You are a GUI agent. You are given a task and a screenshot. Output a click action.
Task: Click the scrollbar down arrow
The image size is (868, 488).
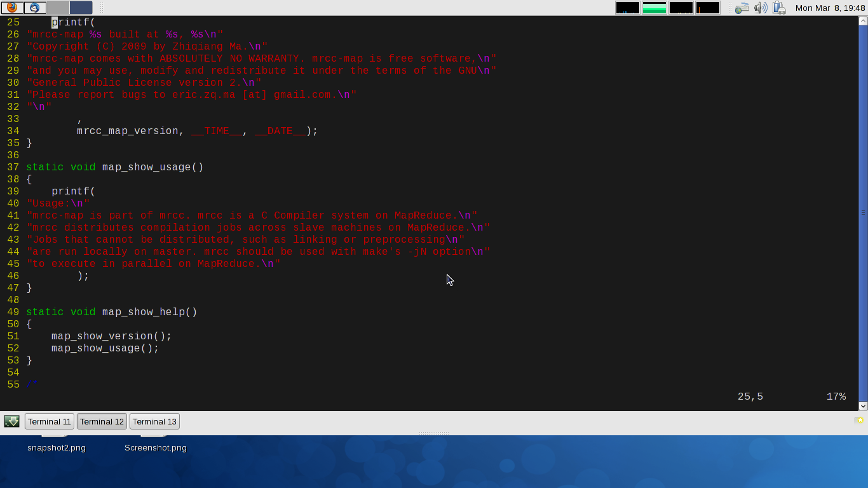tap(863, 406)
